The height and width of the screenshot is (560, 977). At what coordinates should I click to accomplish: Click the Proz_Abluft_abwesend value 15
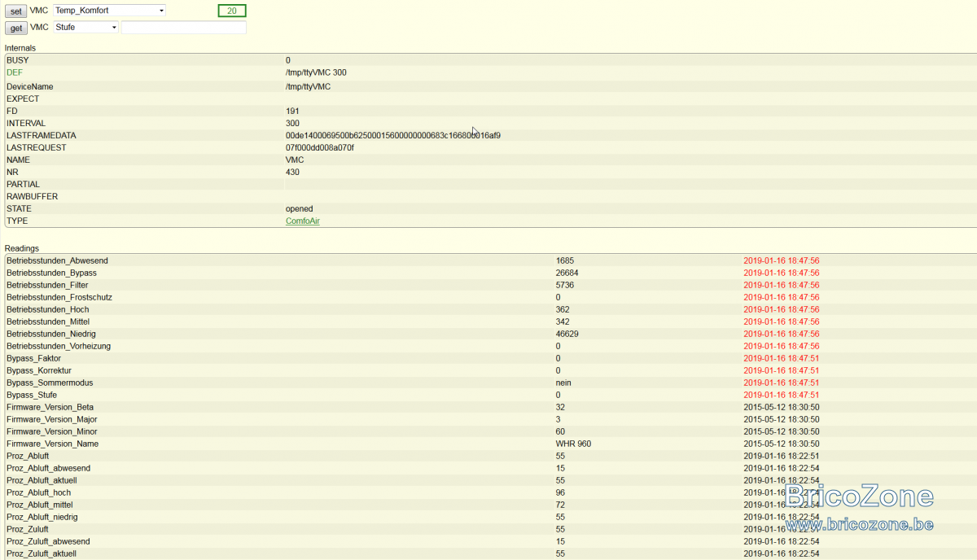tap(560, 468)
